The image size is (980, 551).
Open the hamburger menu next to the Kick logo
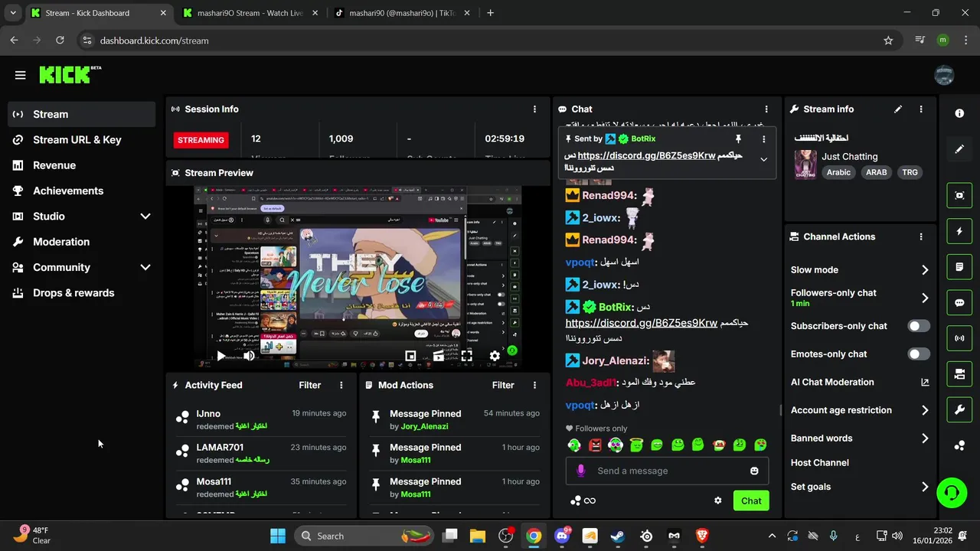pyautogui.click(x=20, y=75)
